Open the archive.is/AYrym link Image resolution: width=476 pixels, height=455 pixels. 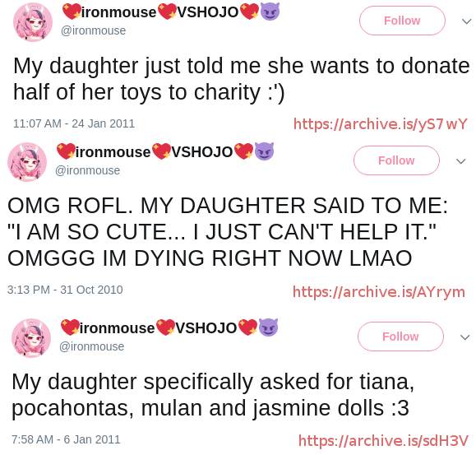pyautogui.click(x=379, y=292)
